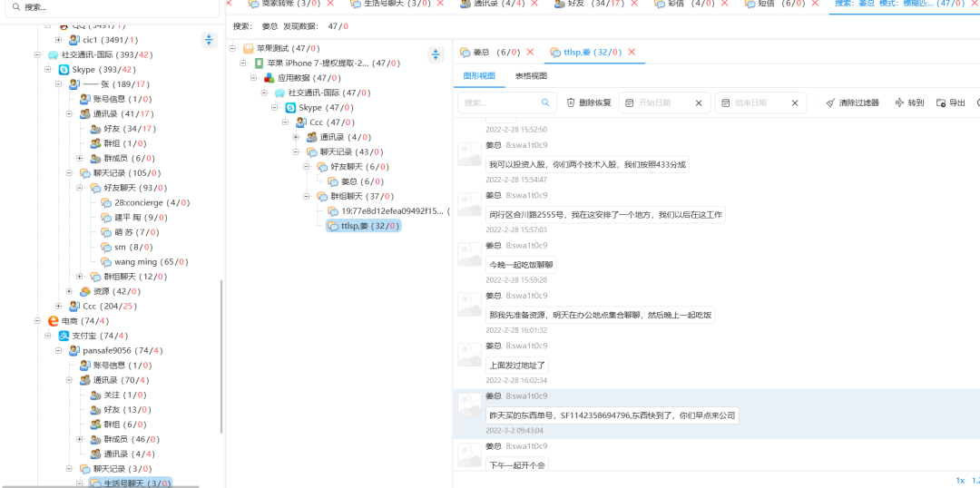Click the 1x zoom level at bottom right
This screenshot has width=980, height=488.
click(960, 480)
